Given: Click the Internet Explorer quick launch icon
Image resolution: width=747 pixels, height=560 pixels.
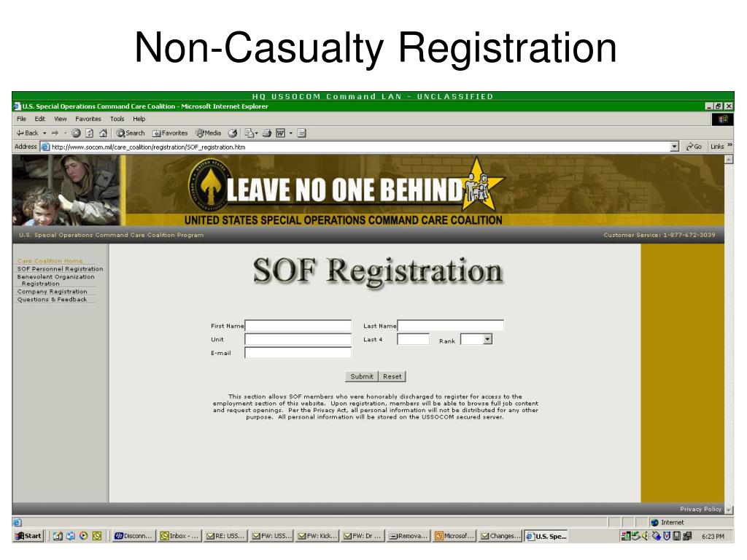Looking at the screenshot, I should point(71,536).
